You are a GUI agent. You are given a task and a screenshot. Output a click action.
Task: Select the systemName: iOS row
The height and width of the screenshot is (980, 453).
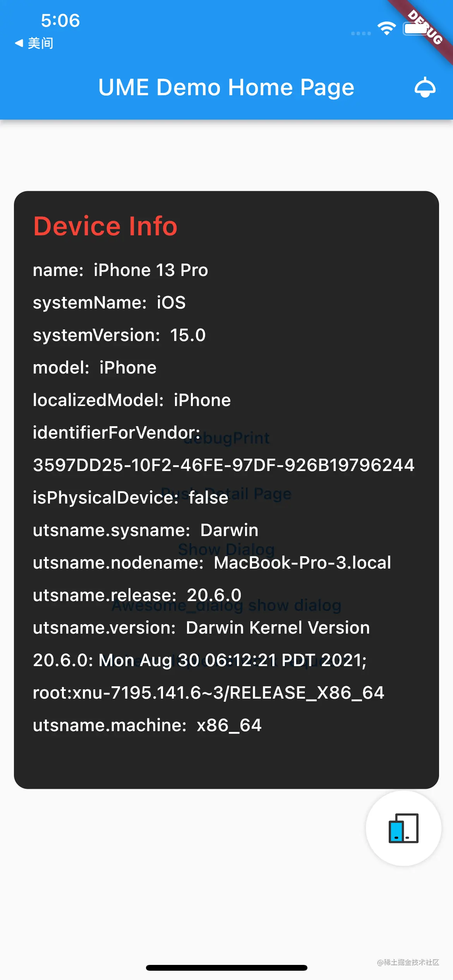(109, 303)
